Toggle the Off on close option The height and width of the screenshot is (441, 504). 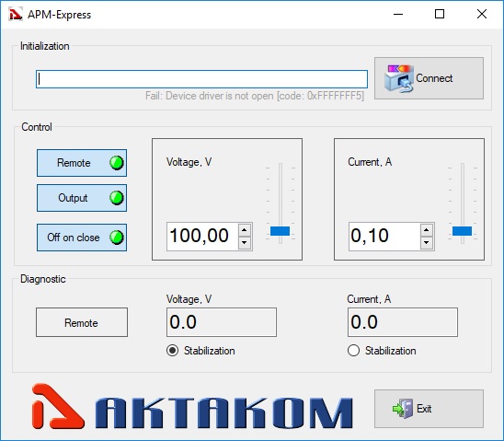pyautogui.click(x=82, y=238)
